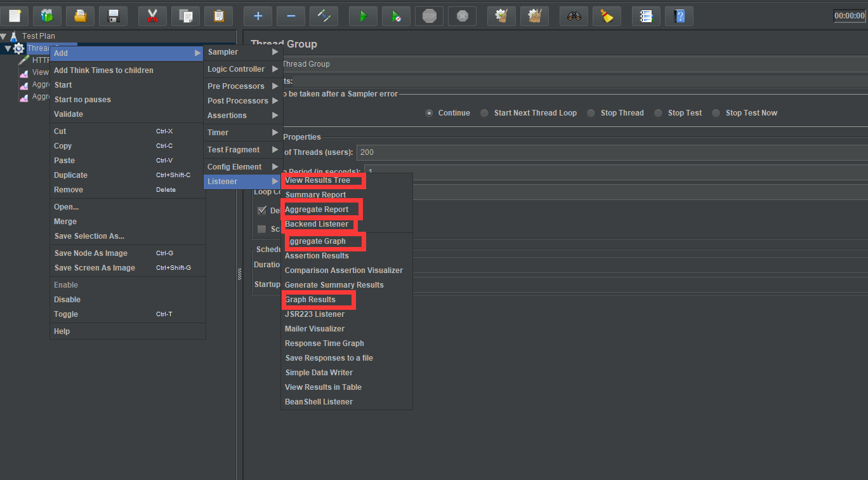The image size is (868, 480).
Task: Click Duplicate in context menu
Action: [x=128, y=175]
